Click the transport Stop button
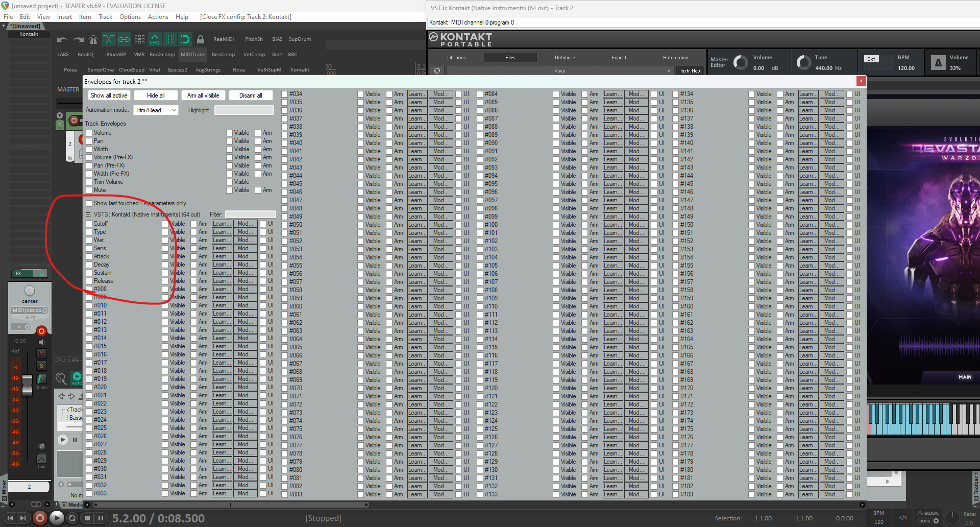 pos(87,518)
